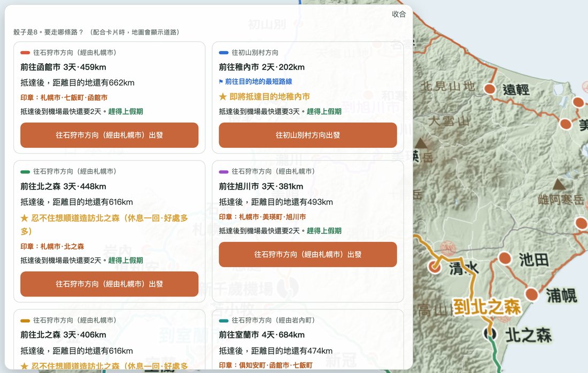Click the 往初山別村方向 direction label
Viewport: 588px width, 373px height.
[x=255, y=52]
